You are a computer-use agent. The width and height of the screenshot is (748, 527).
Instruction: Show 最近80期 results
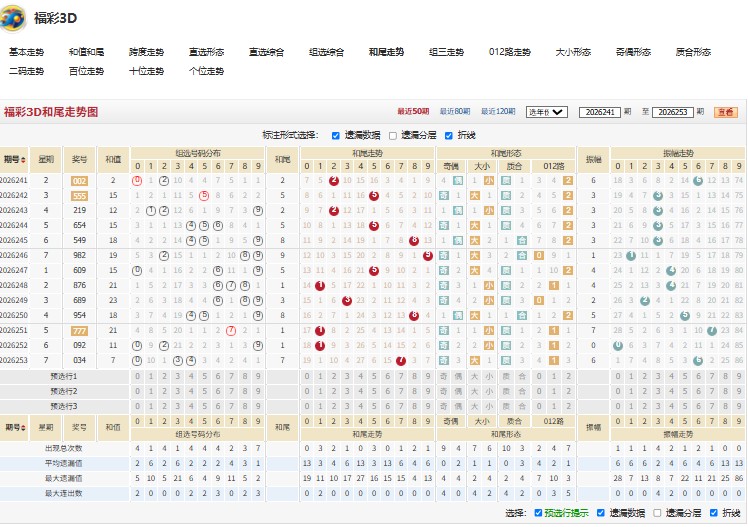[x=455, y=112]
